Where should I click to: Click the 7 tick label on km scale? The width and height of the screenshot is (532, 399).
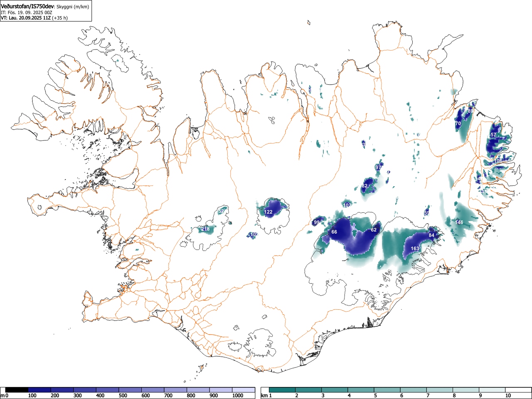tap(427, 396)
